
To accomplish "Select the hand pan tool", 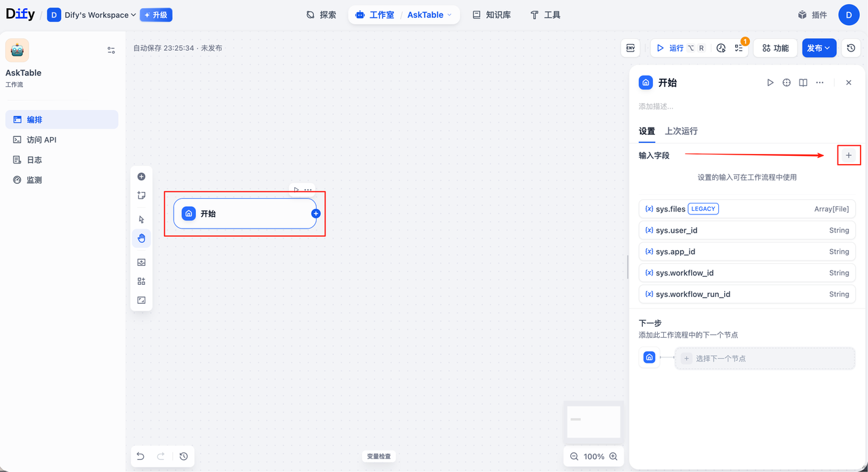I will pos(141,238).
